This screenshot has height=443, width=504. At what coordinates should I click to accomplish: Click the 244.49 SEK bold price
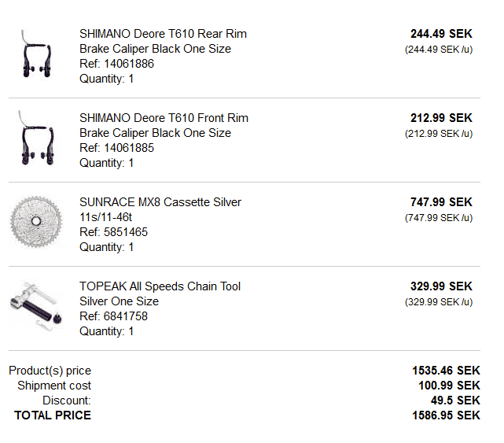click(x=441, y=34)
